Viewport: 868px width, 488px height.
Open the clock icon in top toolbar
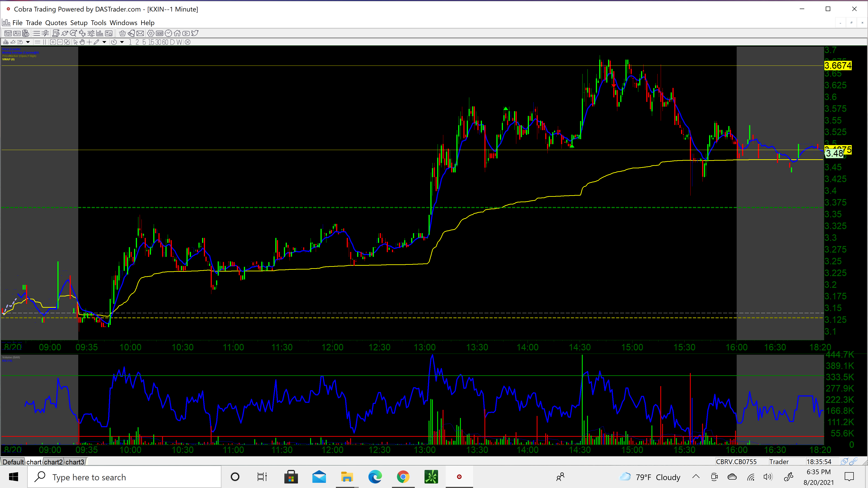coord(168,33)
